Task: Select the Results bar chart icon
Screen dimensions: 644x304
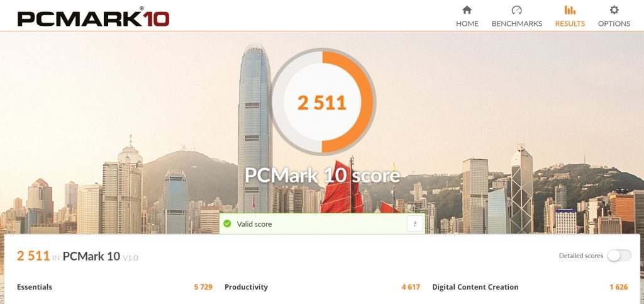Action: click(x=570, y=10)
